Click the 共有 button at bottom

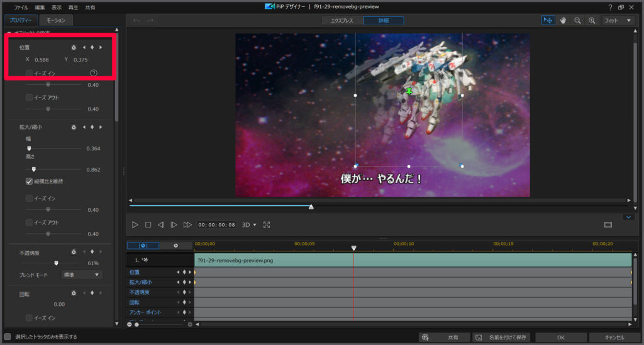click(445, 337)
